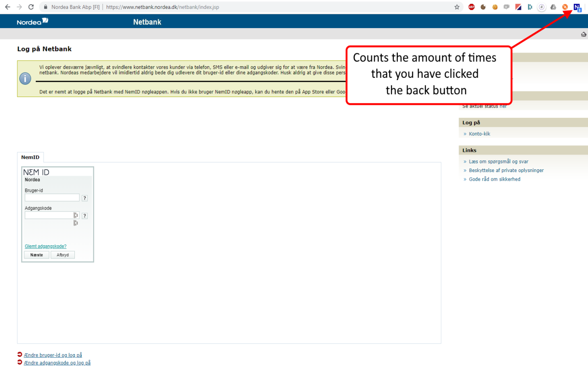Click 'Nordea' text in NemID box
This screenshot has width=588, height=368.
coord(32,180)
